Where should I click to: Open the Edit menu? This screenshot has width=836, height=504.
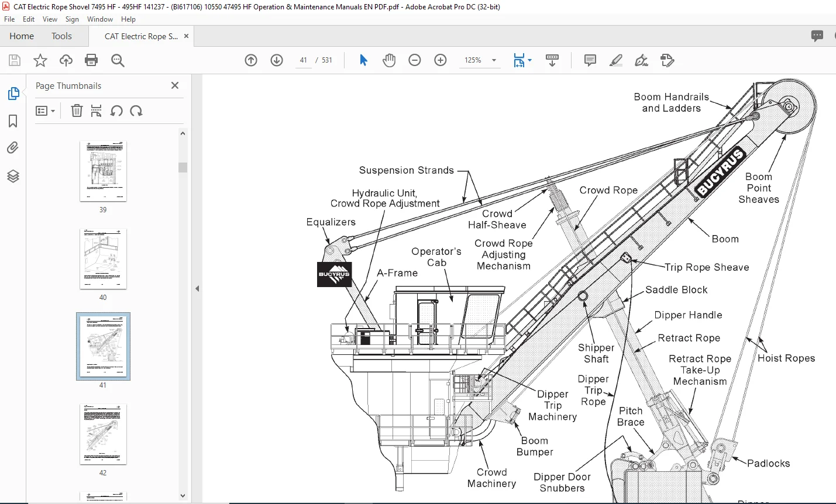click(x=29, y=19)
